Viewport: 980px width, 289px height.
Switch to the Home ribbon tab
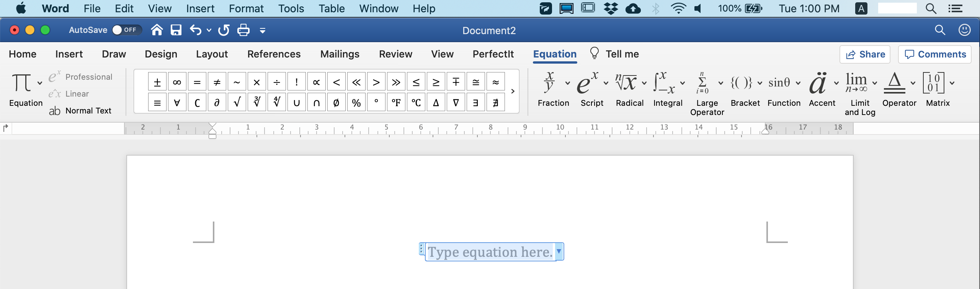coord(23,54)
